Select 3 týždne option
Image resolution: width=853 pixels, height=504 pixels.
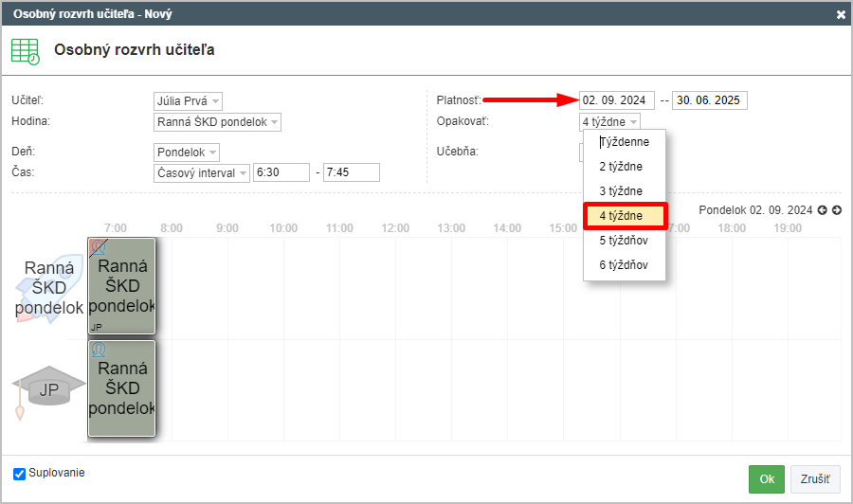[624, 190]
